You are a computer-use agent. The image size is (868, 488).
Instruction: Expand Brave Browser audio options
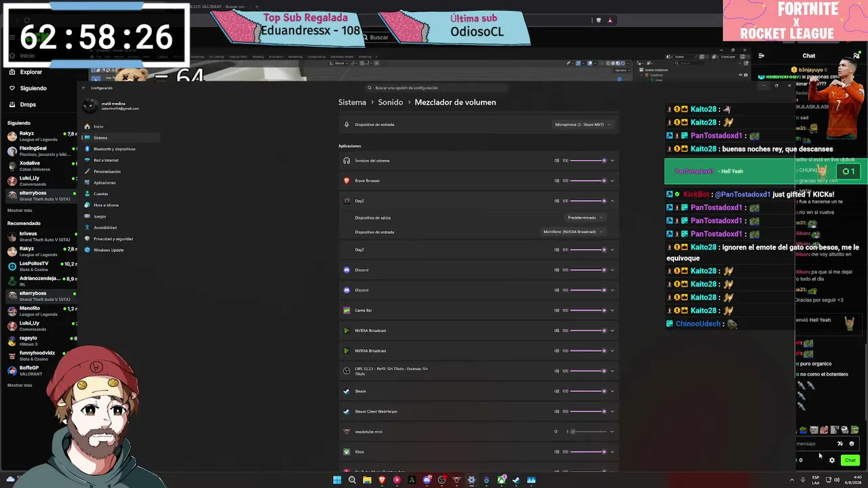pyautogui.click(x=612, y=181)
